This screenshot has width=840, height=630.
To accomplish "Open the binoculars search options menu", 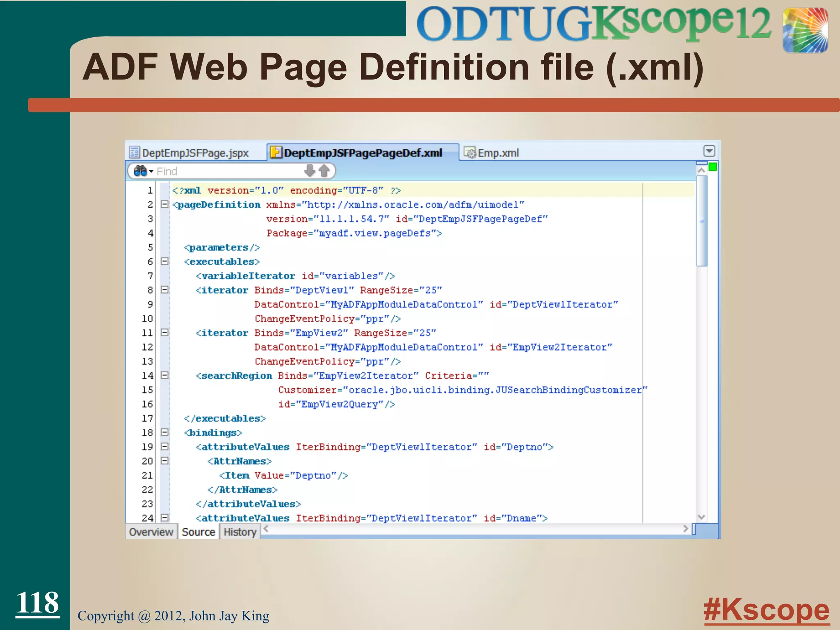I will click(x=143, y=171).
